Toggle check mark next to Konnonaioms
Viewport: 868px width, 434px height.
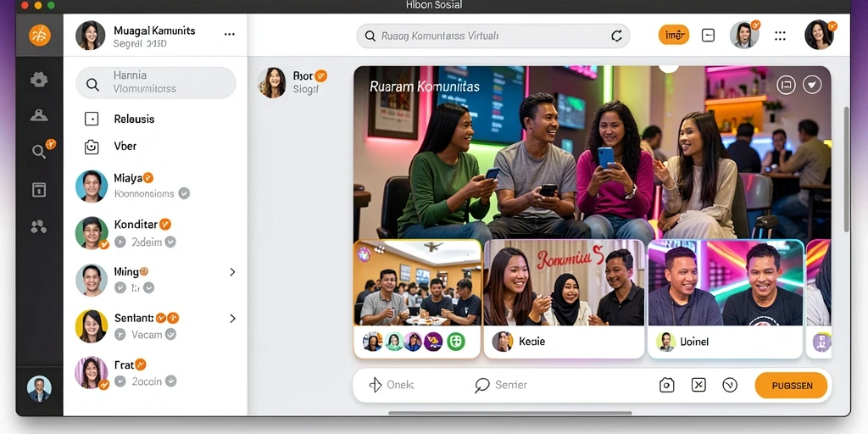[x=184, y=193]
